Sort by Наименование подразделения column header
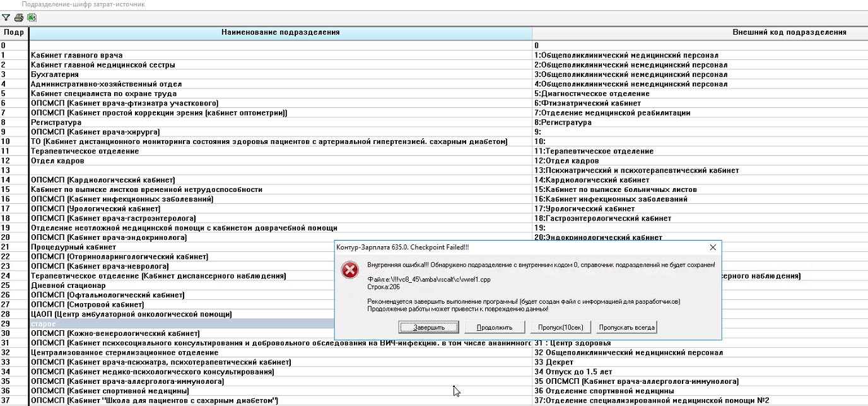Image resolution: width=868 pixels, height=406 pixels. point(280,32)
